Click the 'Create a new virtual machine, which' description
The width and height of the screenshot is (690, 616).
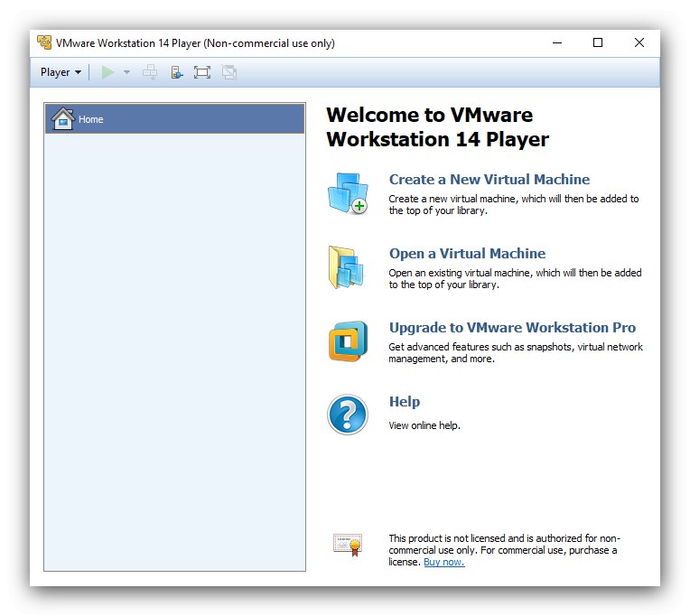click(x=514, y=205)
